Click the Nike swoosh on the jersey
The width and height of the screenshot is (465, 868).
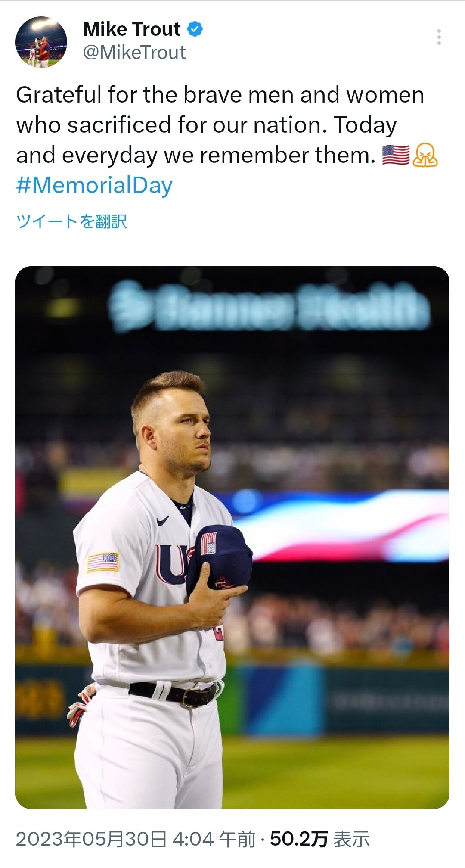tap(162, 521)
